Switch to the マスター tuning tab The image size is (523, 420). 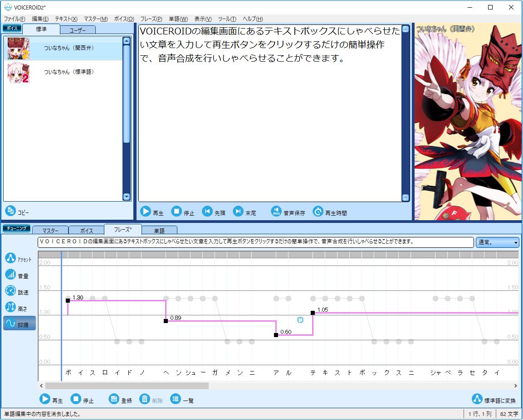pos(50,230)
